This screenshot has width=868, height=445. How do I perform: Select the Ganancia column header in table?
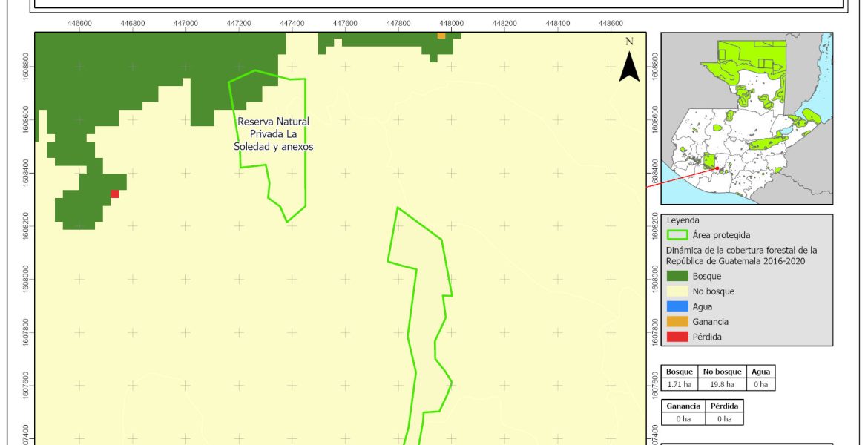tap(683, 406)
